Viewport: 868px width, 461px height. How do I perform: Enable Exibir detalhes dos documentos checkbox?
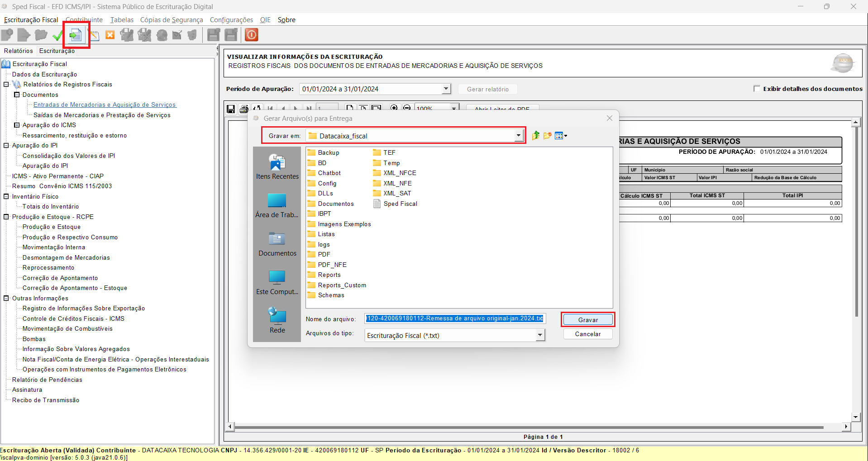click(757, 89)
